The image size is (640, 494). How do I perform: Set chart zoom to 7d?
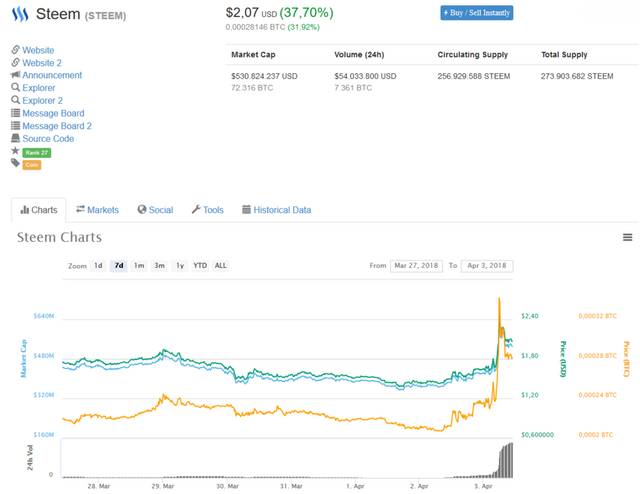pyautogui.click(x=119, y=266)
